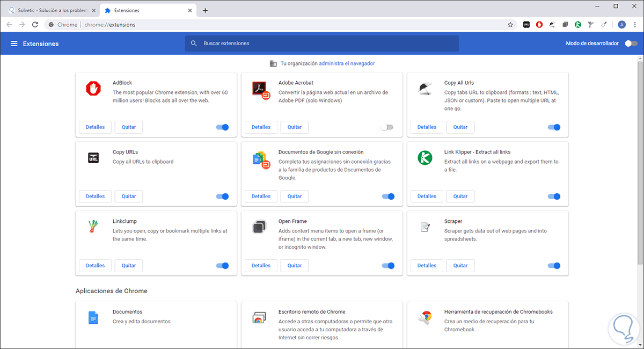Open the user profile avatar

[621, 25]
